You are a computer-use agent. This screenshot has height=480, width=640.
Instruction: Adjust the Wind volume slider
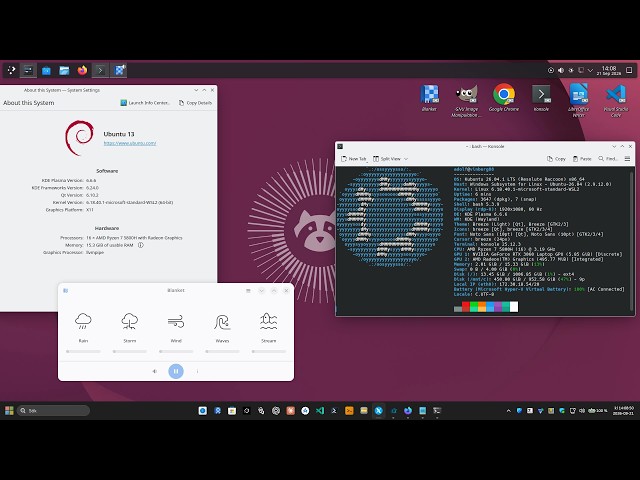(x=176, y=351)
